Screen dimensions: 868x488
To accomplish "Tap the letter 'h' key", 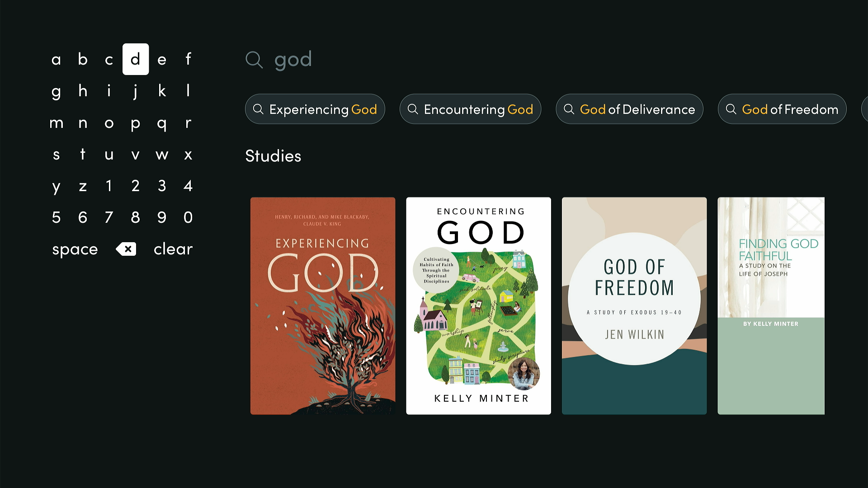I will tap(83, 91).
